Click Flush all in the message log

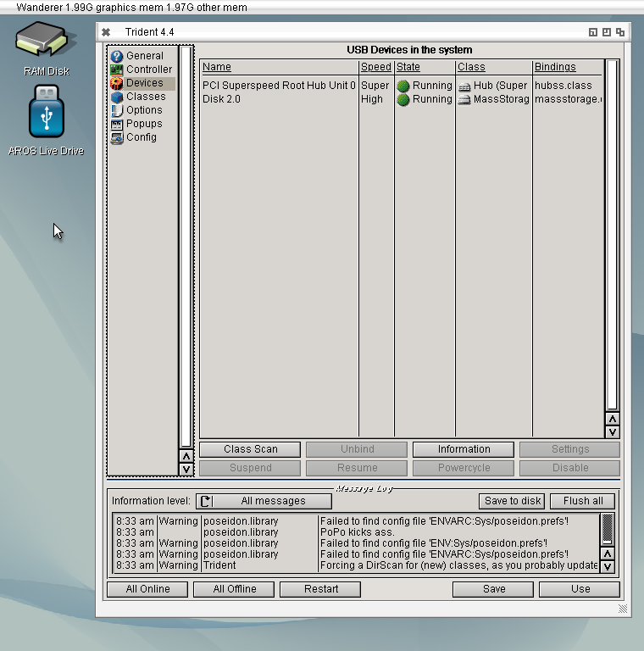point(582,501)
